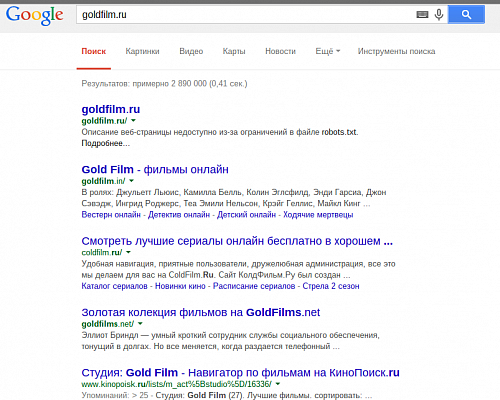Open the on-screen keyboard icon in search box
The image size is (500, 400).
click(422, 14)
